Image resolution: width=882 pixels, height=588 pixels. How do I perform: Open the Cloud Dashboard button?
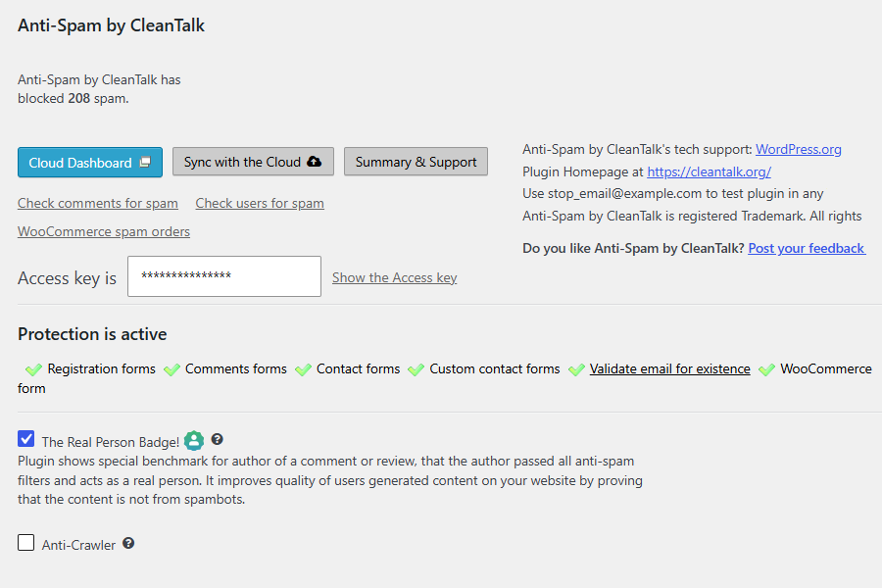[90, 163]
